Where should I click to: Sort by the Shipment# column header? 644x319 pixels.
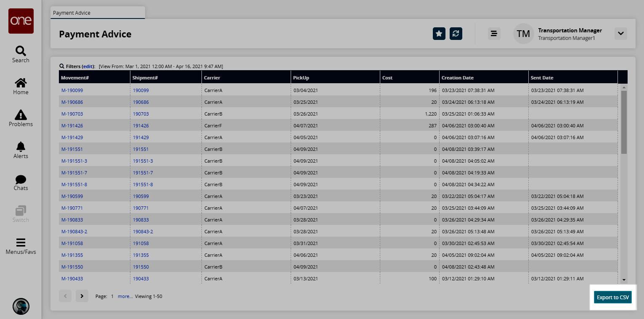coord(166,78)
